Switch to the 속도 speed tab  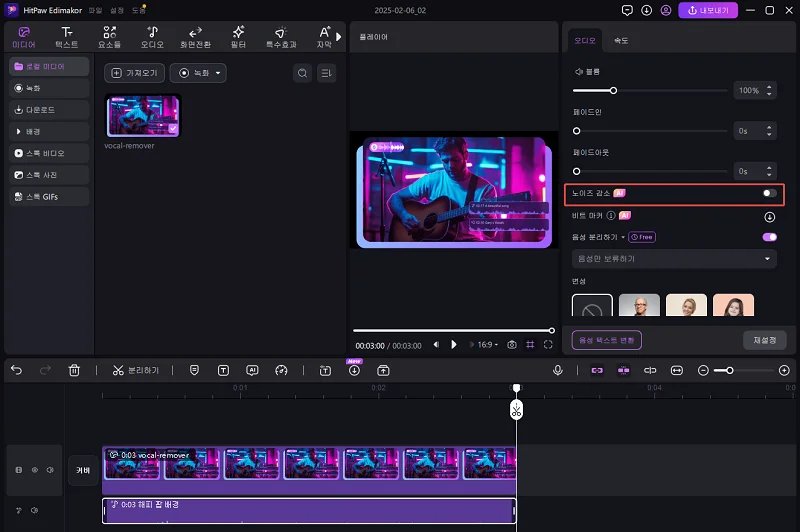[621, 40]
